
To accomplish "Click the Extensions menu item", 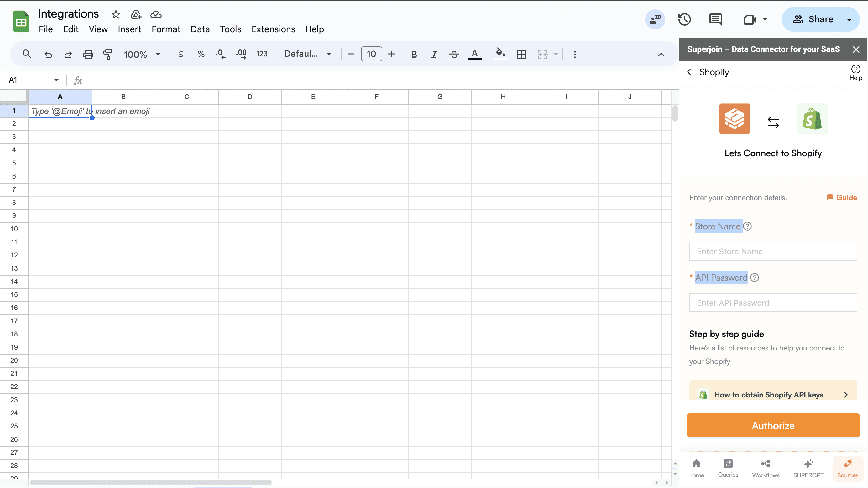I will point(273,29).
